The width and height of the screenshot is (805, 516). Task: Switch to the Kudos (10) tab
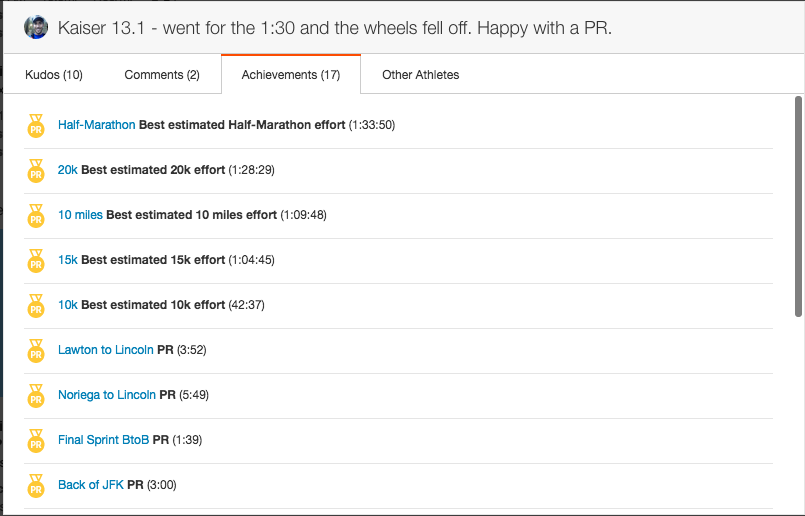point(54,75)
